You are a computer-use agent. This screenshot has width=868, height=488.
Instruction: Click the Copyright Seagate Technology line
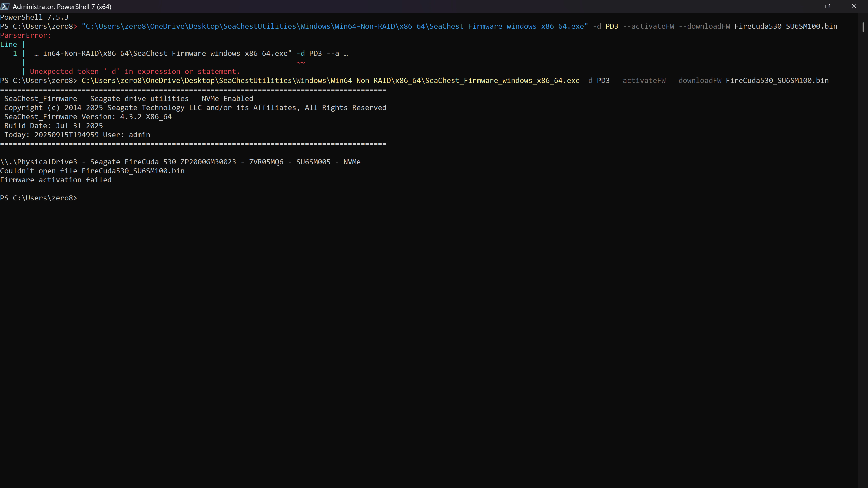tap(195, 108)
